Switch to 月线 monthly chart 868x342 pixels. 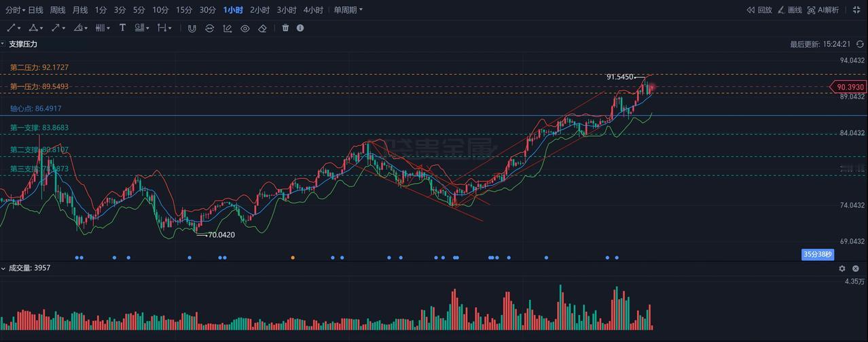(80, 10)
